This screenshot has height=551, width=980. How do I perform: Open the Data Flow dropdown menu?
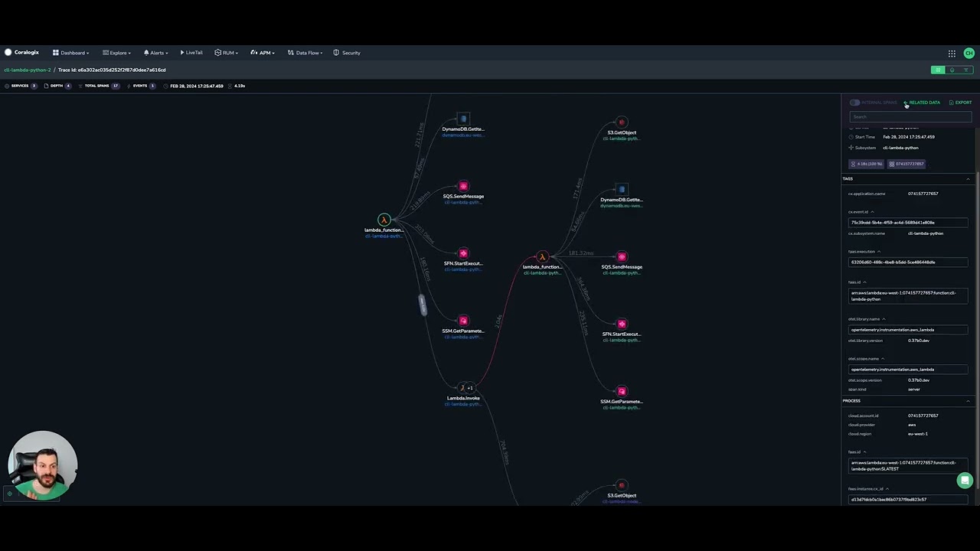point(305,53)
